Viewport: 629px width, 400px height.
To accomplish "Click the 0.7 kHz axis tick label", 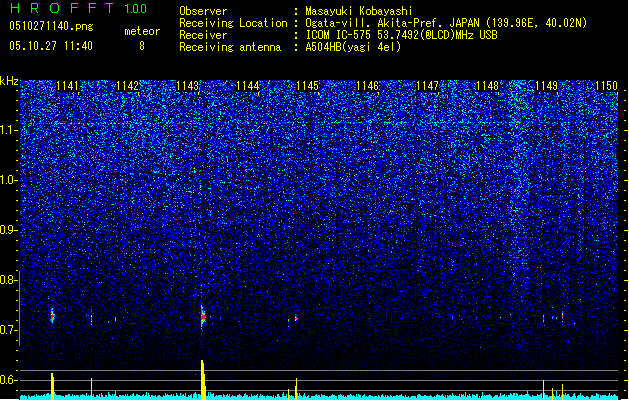I will [x=8, y=330].
